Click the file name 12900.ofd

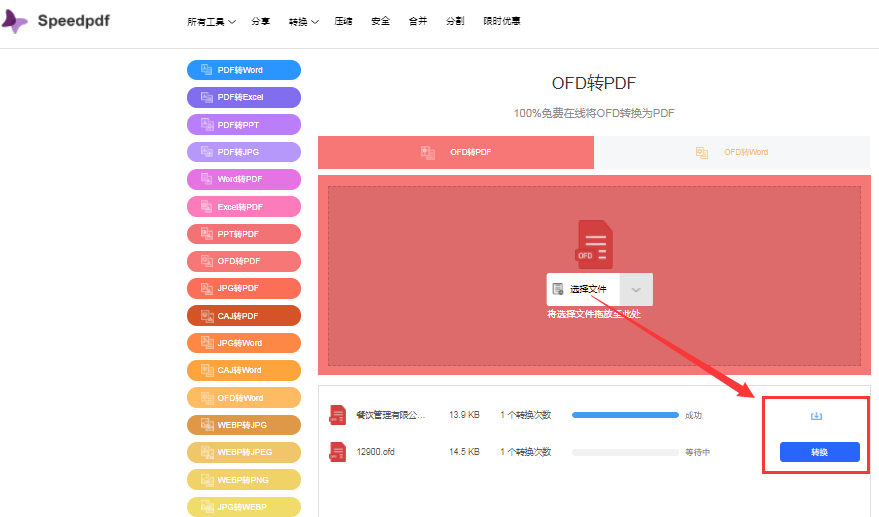[376, 451]
